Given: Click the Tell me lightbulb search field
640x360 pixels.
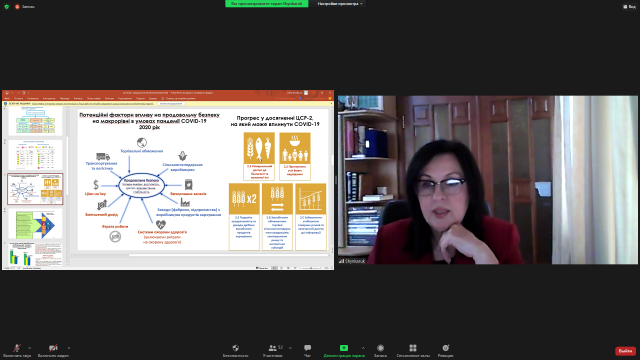Looking at the screenshot, I should coord(179,98).
